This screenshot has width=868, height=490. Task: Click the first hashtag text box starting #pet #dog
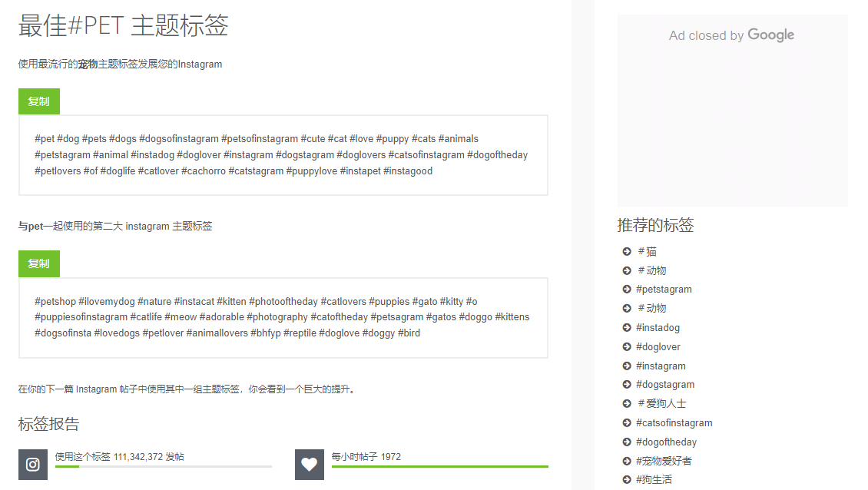[x=283, y=155]
